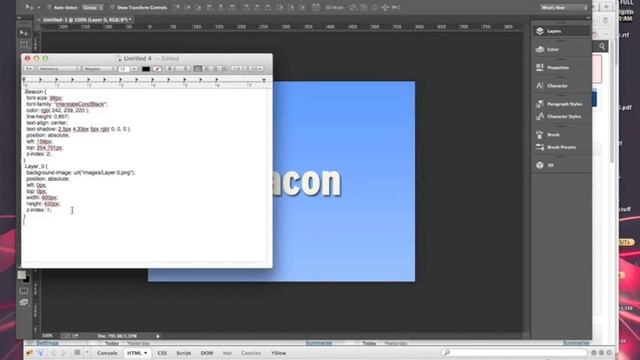Click the Firebug inspect element icon
Screen dimensions: 640x360
coord(41,353)
